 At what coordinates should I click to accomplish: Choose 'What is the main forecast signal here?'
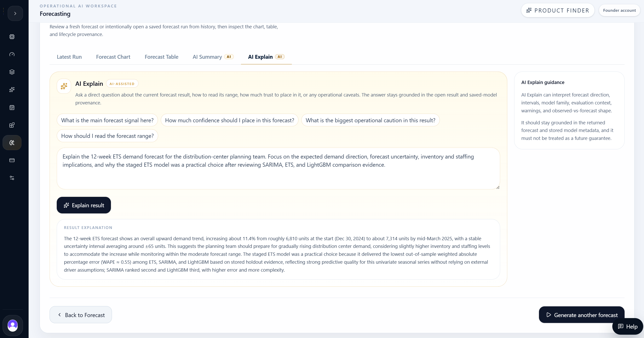[x=107, y=120]
